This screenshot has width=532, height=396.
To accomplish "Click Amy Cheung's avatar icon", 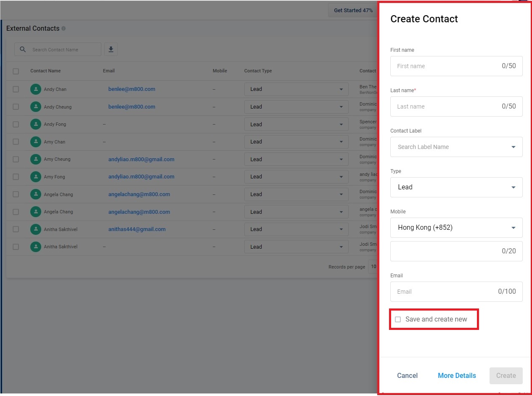I will coord(36,159).
